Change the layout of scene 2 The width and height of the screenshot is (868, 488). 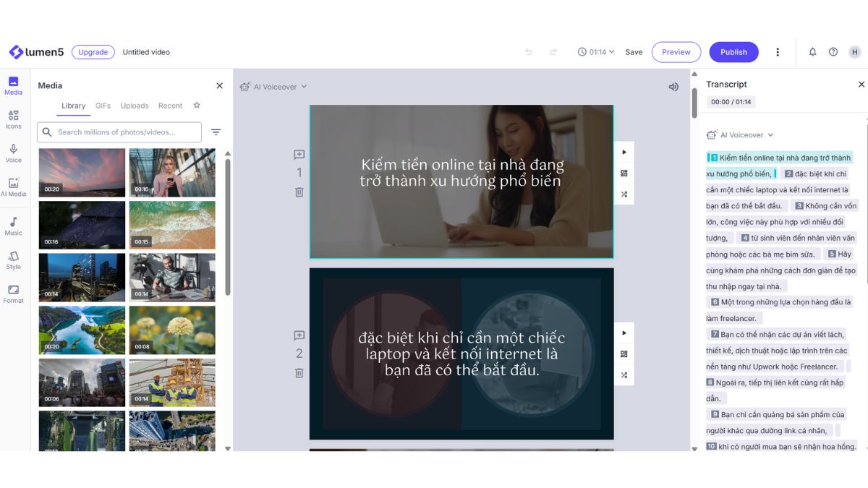coord(624,354)
